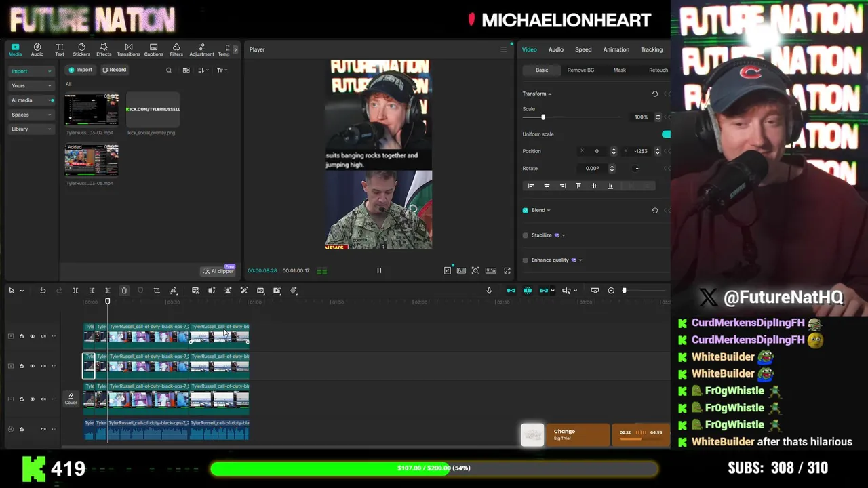Delete the selected clip with trash icon

[x=124, y=291]
